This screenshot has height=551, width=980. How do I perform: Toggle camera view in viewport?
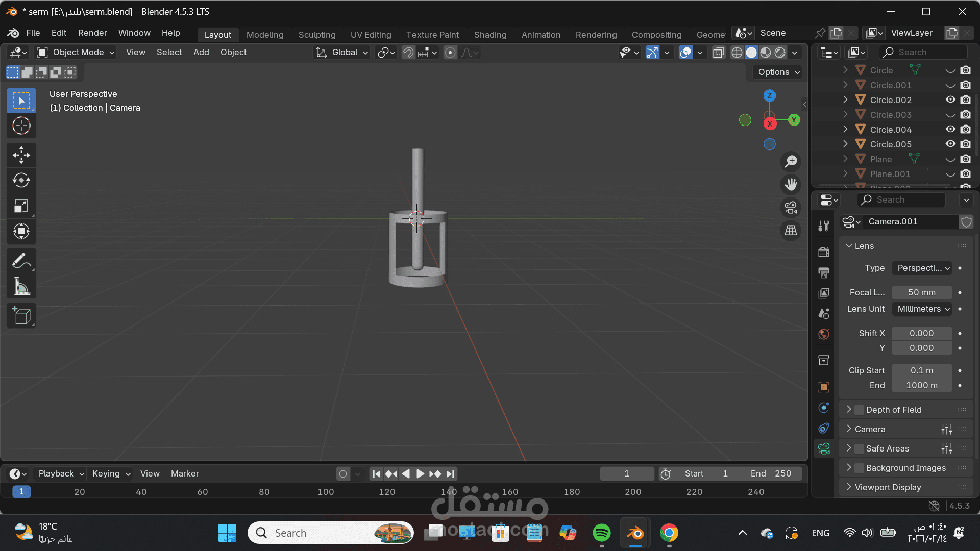pyautogui.click(x=791, y=208)
